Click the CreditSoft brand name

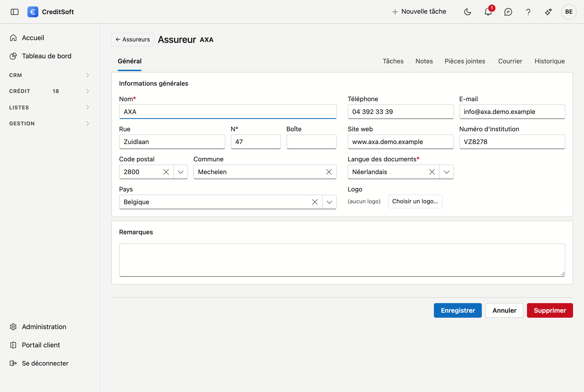tap(58, 12)
